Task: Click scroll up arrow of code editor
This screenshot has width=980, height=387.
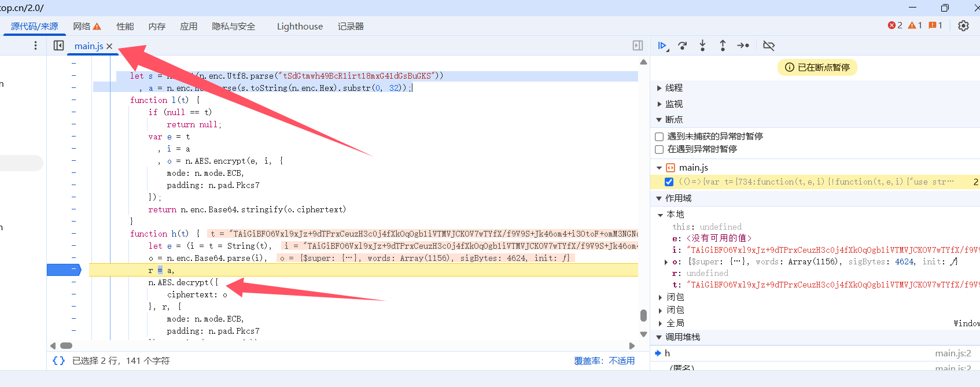Action: point(643,62)
